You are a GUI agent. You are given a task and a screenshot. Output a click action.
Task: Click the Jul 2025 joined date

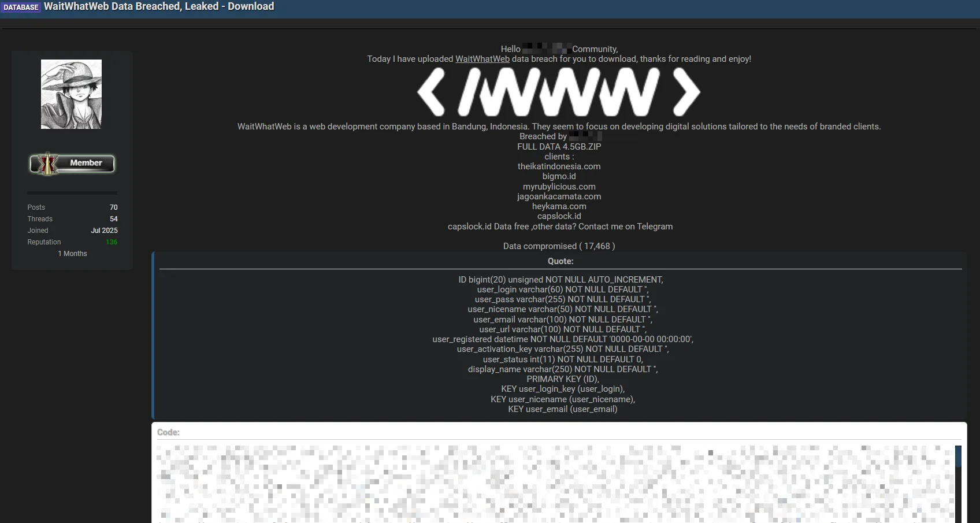[104, 231]
